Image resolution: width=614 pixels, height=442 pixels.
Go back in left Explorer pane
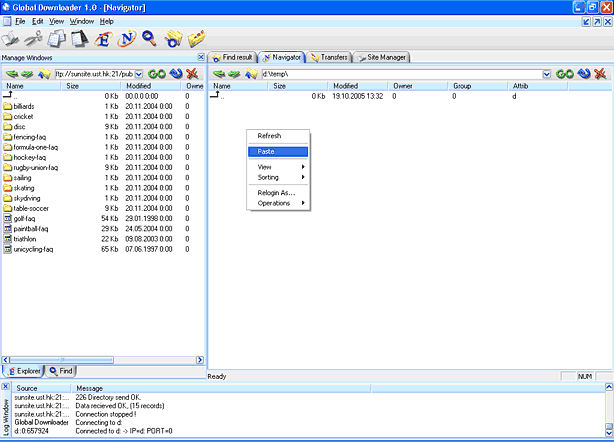pyautogui.click(x=12, y=74)
